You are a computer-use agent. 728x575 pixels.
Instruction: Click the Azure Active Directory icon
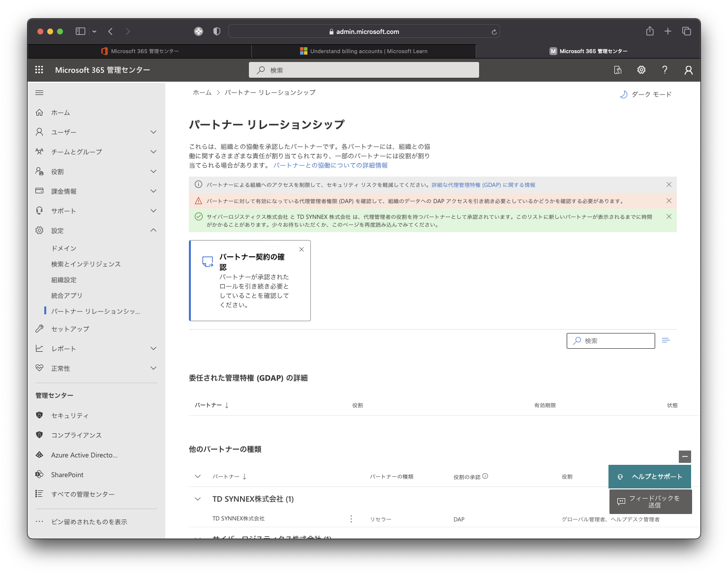coord(39,454)
